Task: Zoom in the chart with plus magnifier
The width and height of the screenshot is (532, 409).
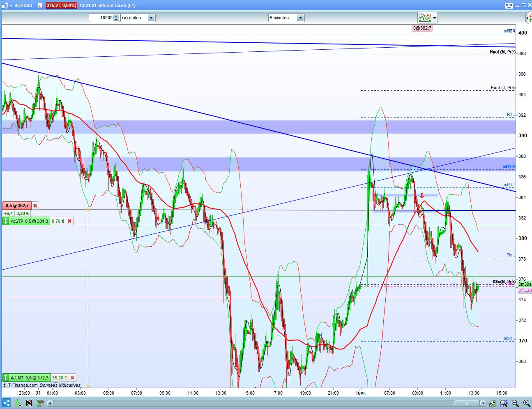Action: pos(526,403)
